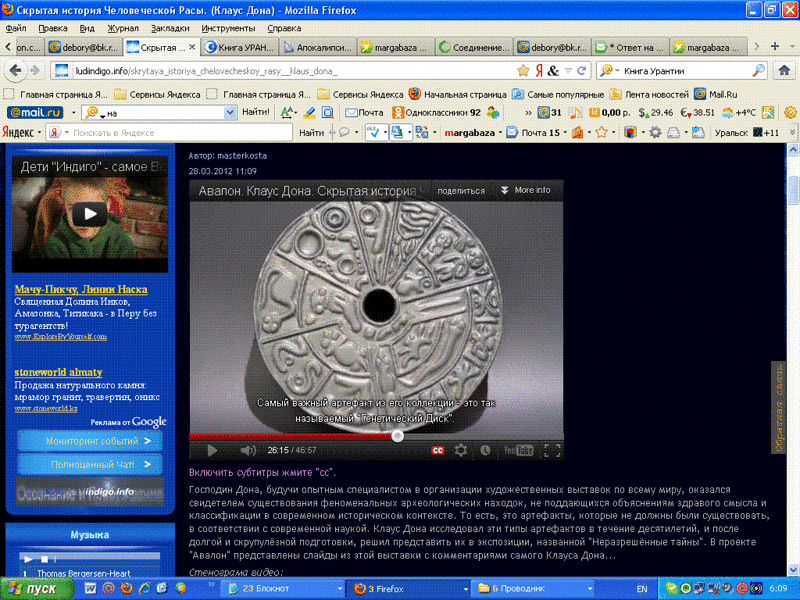Viewport: 800px width, 600px height.
Task: Click the music note icon in the Mail.ru toolbar
Action: 575,112
